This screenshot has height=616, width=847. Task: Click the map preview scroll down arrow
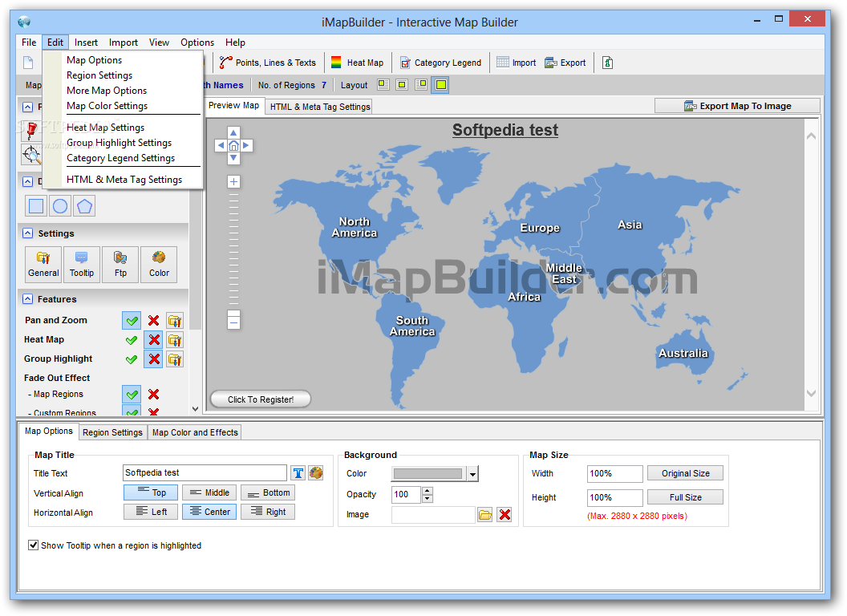pos(811,393)
